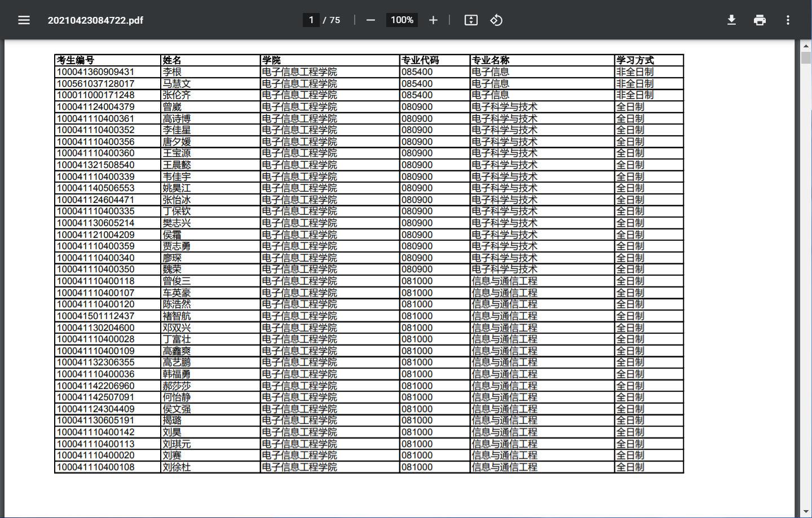Select exam number 100041121004209
Image resolution: width=812 pixels, height=518 pixels.
click(x=96, y=234)
